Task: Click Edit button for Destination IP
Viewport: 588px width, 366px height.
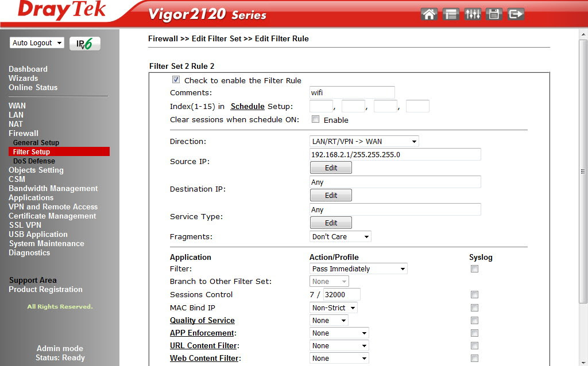Action: (331, 195)
